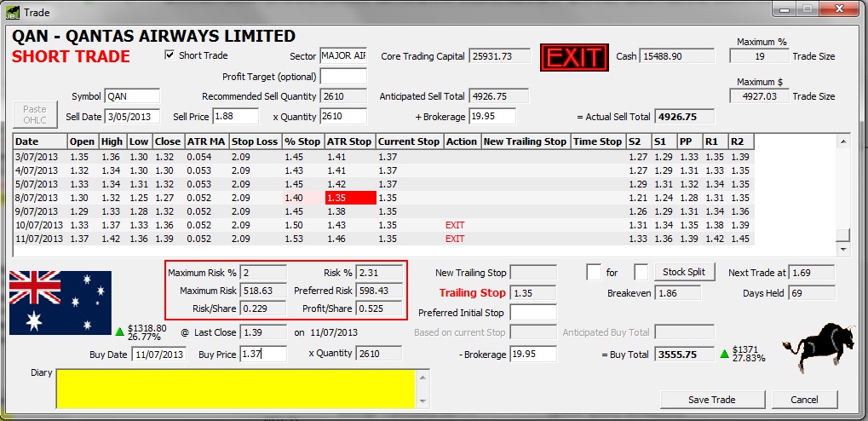
Task: Click the Trailing Stop value 1.35
Action: tap(533, 292)
